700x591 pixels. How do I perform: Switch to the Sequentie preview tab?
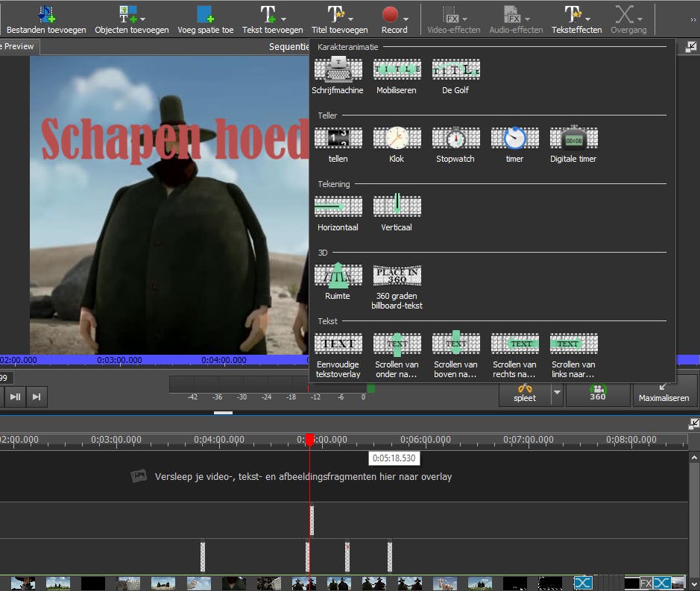288,46
